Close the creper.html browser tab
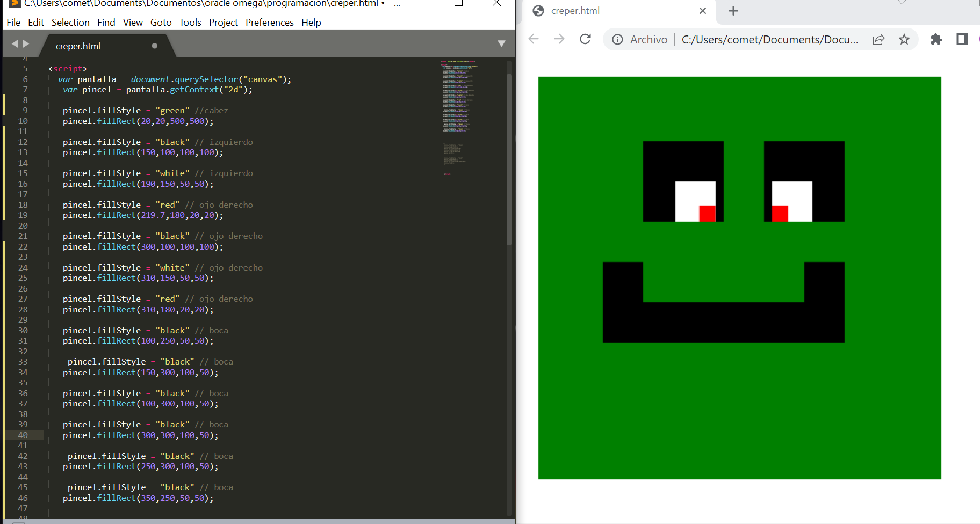Screen dimensions: 980x524 [703, 11]
